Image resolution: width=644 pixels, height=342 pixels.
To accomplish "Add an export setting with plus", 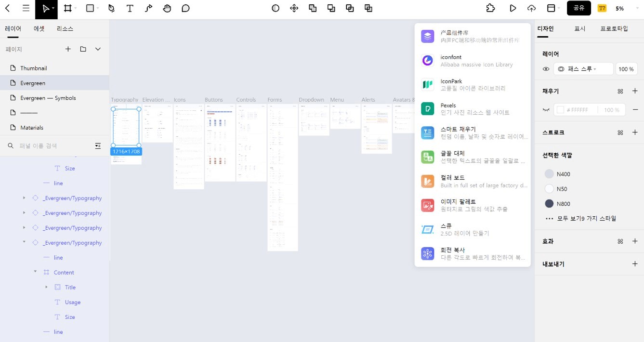I will tap(635, 264).
